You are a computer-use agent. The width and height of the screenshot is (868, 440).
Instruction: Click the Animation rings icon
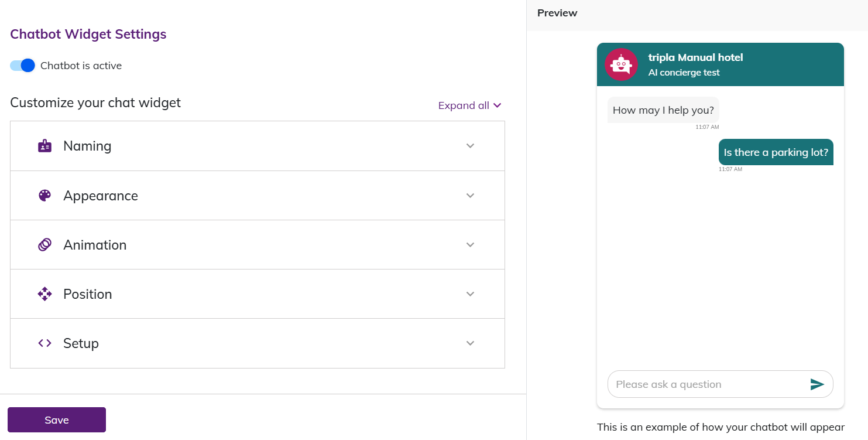44,245
